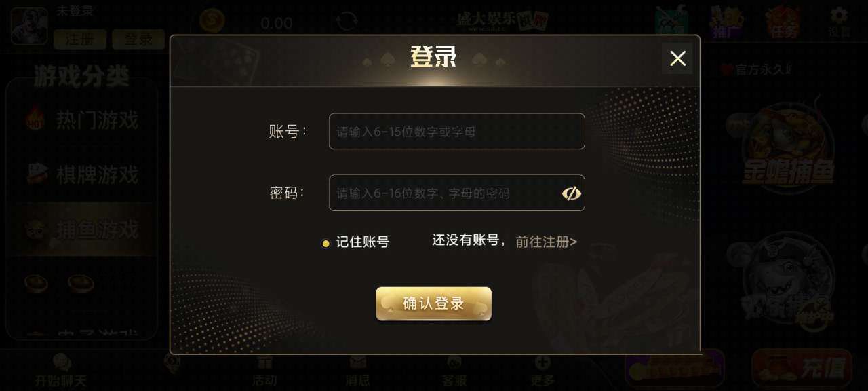Close the 登录 dialog with the X

tap(677, 58)
